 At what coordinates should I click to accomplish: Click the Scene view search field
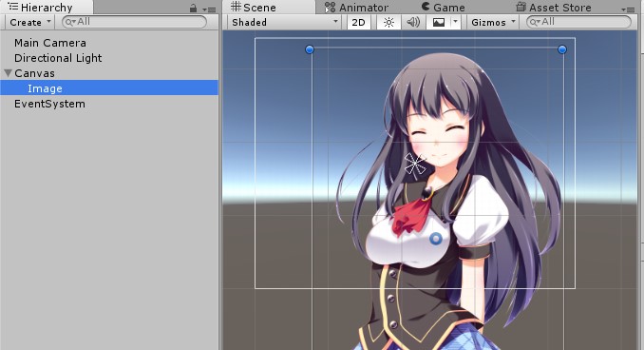[578, 22]
